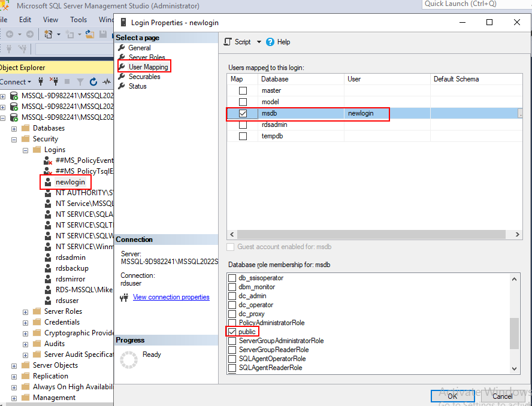Enable the ServerGroupReaderRole checkbox
The image size is (532, 406).
click(x=232, y=350)
